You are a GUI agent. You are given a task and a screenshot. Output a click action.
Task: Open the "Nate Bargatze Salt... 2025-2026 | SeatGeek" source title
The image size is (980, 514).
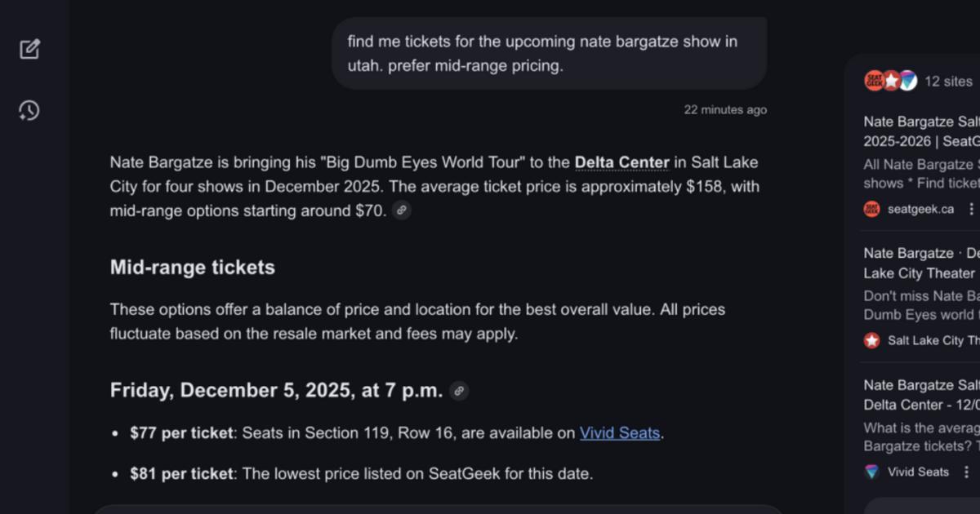pos(921,131)
